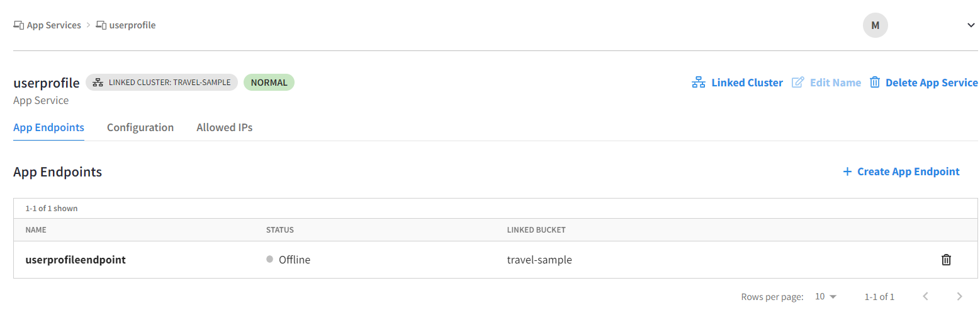Click the Delete App Service trash icon

pos(875,83)
